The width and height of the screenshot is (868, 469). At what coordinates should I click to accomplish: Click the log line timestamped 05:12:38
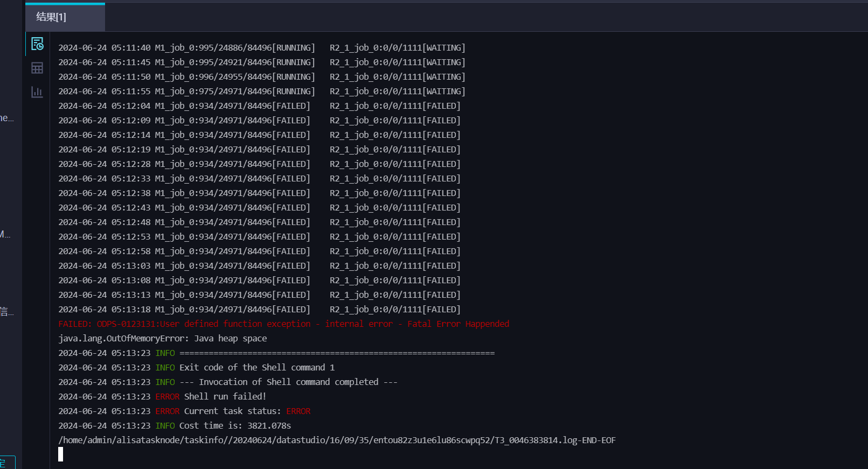coord(259,193)
